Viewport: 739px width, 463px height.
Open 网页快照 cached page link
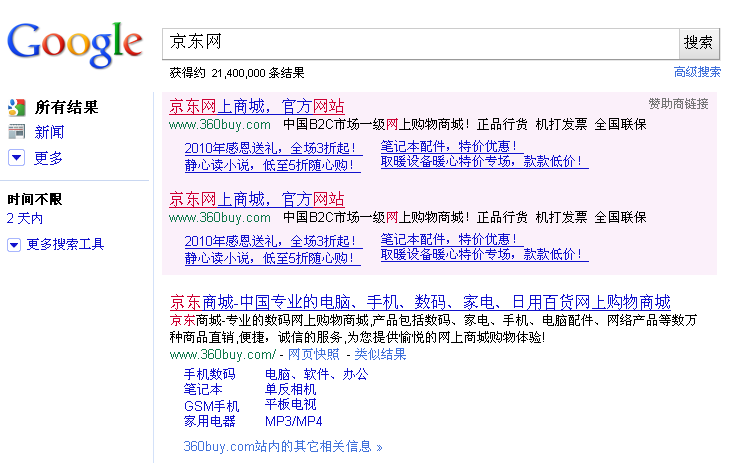tap(313, 354)
